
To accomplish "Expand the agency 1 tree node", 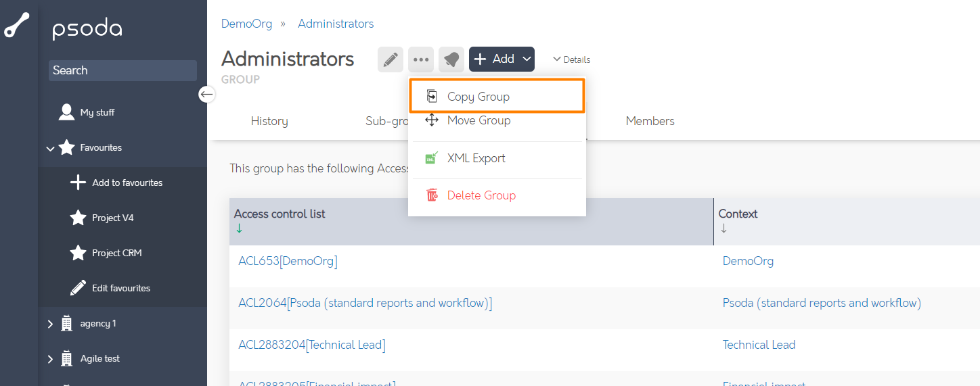I will [50, 324].
